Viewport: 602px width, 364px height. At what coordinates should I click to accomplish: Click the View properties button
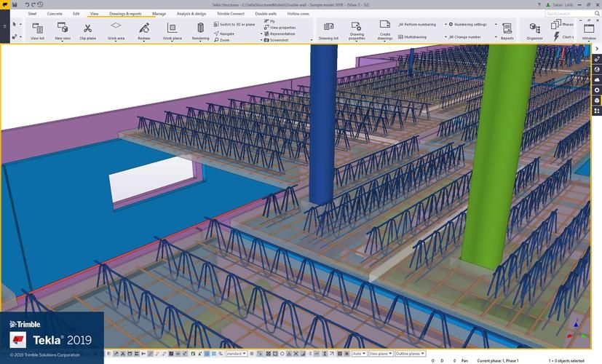[282, 28]
